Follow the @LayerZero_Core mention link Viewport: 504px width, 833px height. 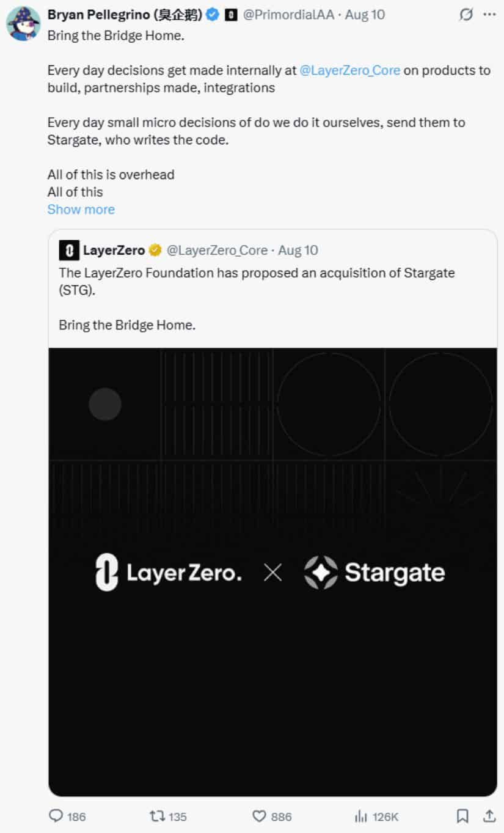[350, 70]
